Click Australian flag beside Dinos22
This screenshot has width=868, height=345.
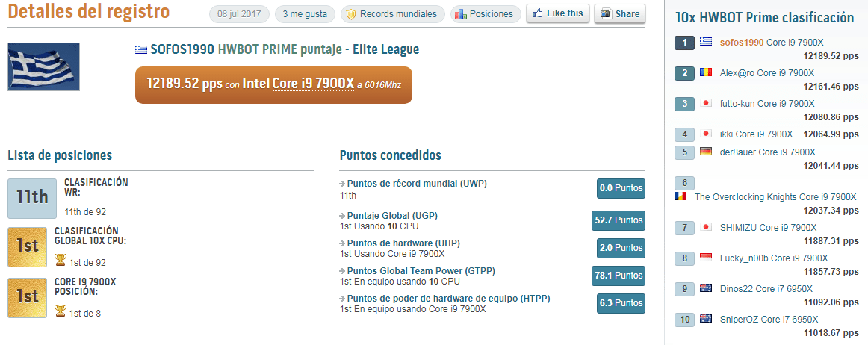click(706, 288)
